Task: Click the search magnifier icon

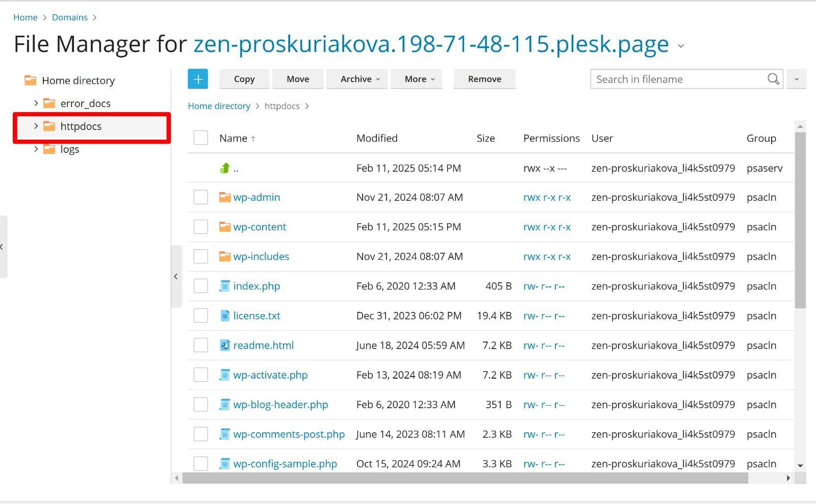Action: [x=773, y=79]
